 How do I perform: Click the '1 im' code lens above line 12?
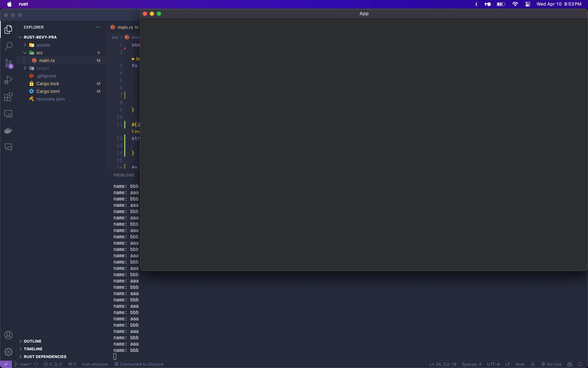click(x=136, y=131)
